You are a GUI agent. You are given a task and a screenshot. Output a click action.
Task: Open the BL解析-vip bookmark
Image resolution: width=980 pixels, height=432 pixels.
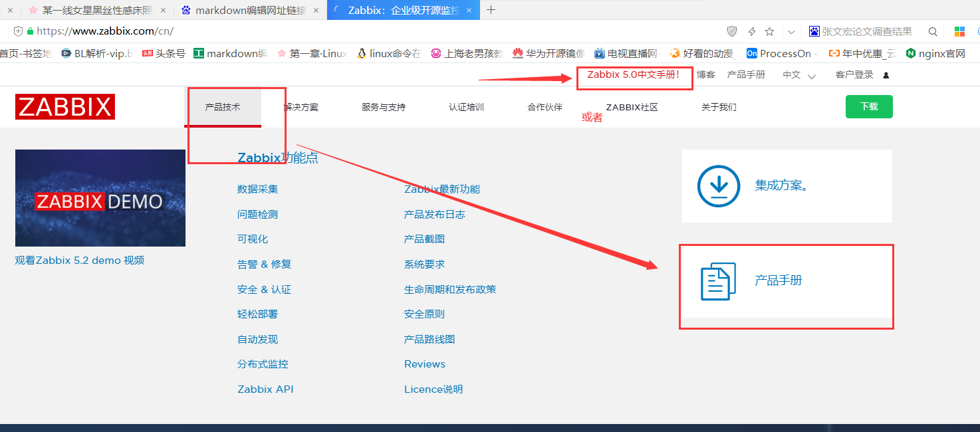tap(96, 53)
